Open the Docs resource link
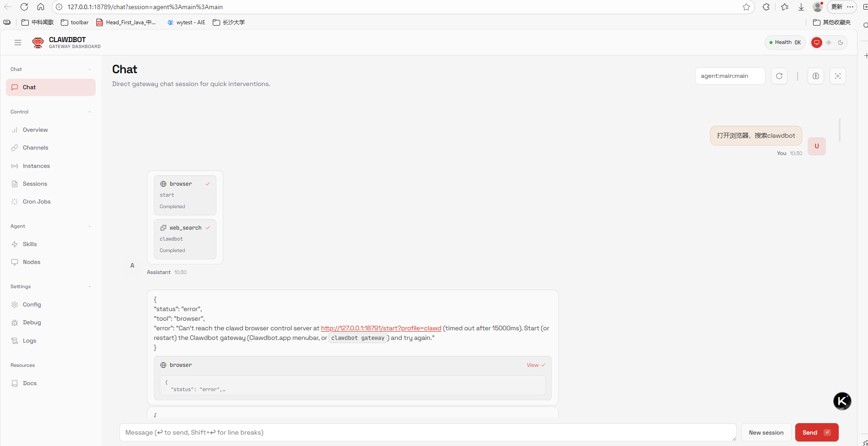Viewport: 868px width, 446px height. point(51,383)
